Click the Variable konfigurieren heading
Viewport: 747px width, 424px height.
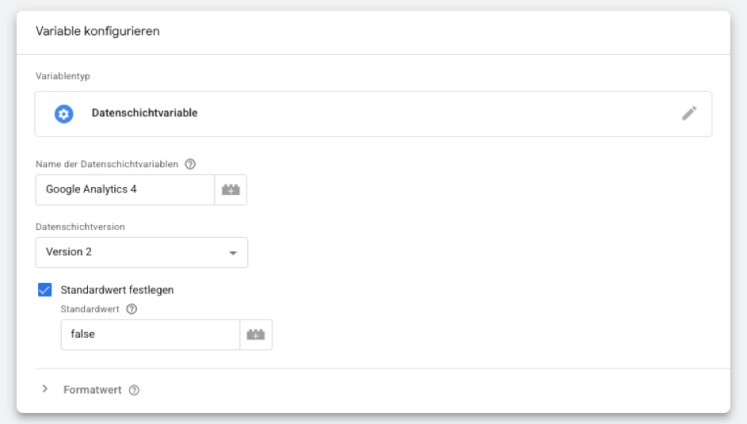[x=98, y=31]
